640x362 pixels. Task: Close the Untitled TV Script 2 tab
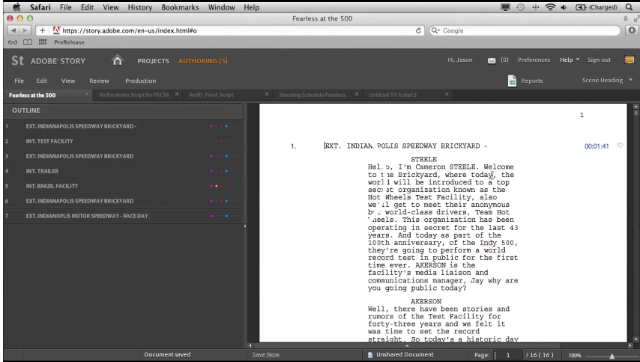click(447, 94)
